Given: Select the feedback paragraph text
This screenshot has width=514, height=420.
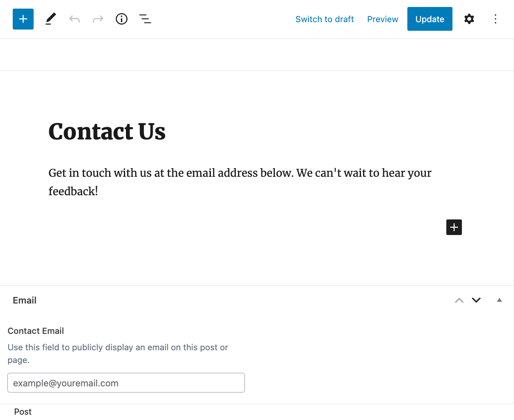Looking at the screenshot, I should 240,181.
